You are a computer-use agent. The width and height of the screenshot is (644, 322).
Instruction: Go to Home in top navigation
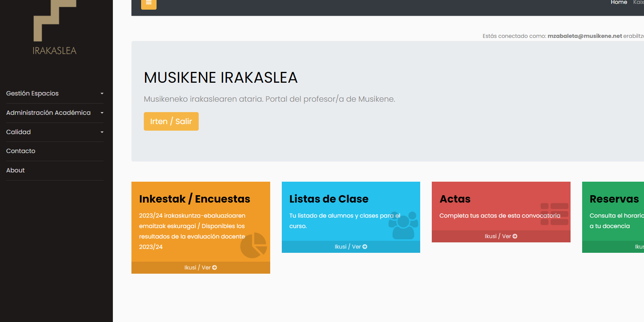click(618, 3)
